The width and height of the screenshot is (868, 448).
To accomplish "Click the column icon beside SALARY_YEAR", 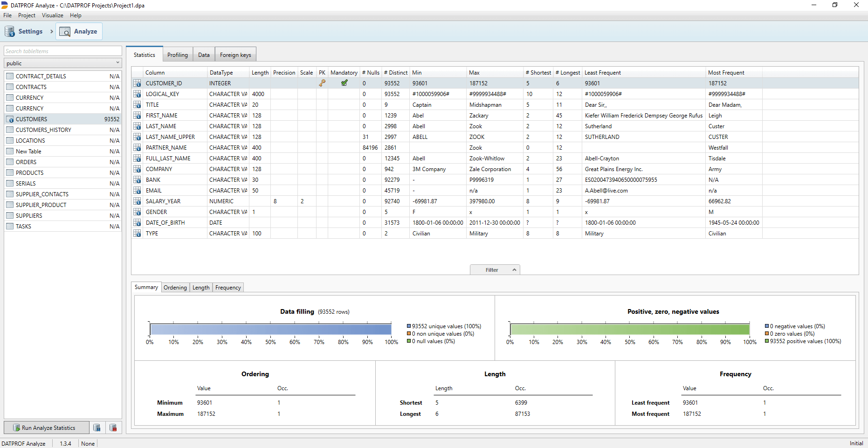I will pos(138,201).
